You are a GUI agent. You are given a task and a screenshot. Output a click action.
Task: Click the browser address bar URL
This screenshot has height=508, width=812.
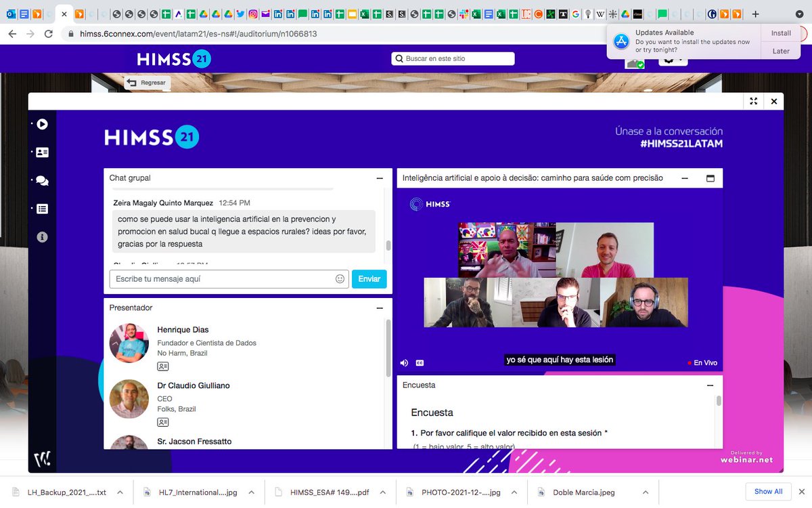[198, 34]
